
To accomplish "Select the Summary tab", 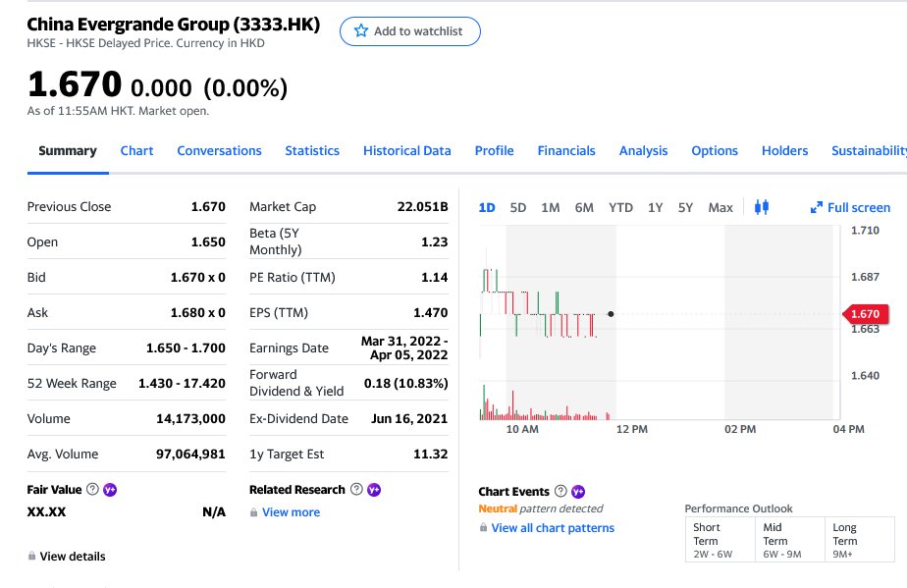I will click(x=68, y=151).
